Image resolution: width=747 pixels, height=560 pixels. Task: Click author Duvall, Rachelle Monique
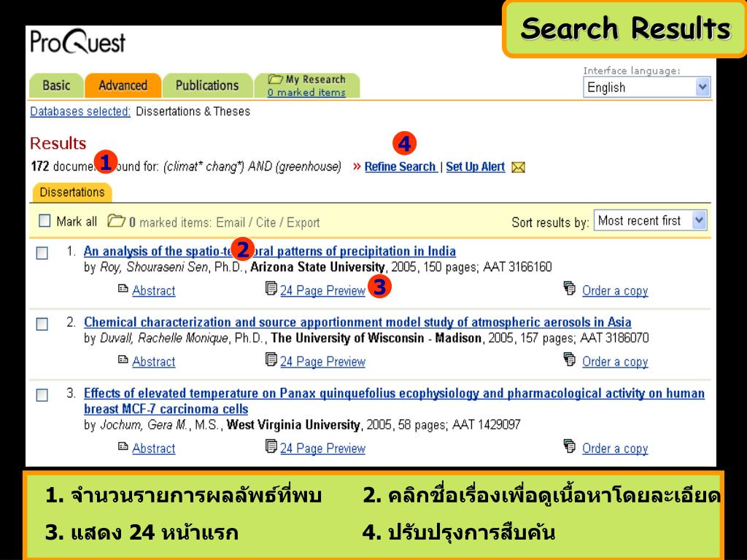pyautogui.click(x=164, y=338)
